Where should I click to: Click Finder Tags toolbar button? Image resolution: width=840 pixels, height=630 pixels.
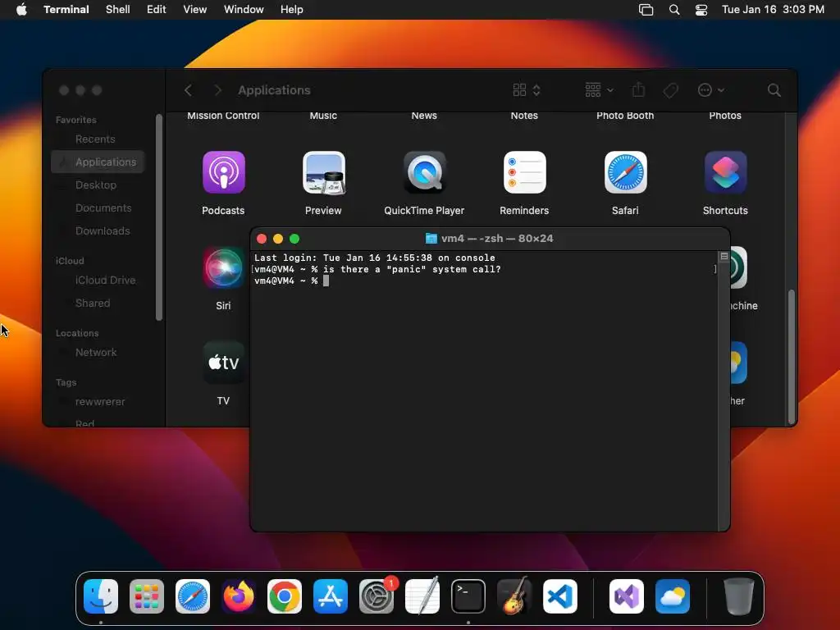tap(671, 90)
